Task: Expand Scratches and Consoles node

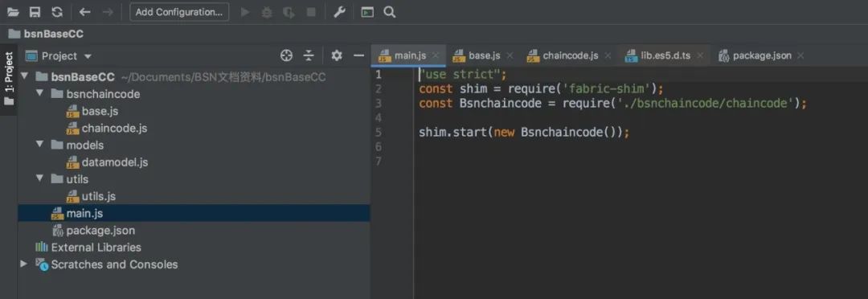Action: pos(23,264)
